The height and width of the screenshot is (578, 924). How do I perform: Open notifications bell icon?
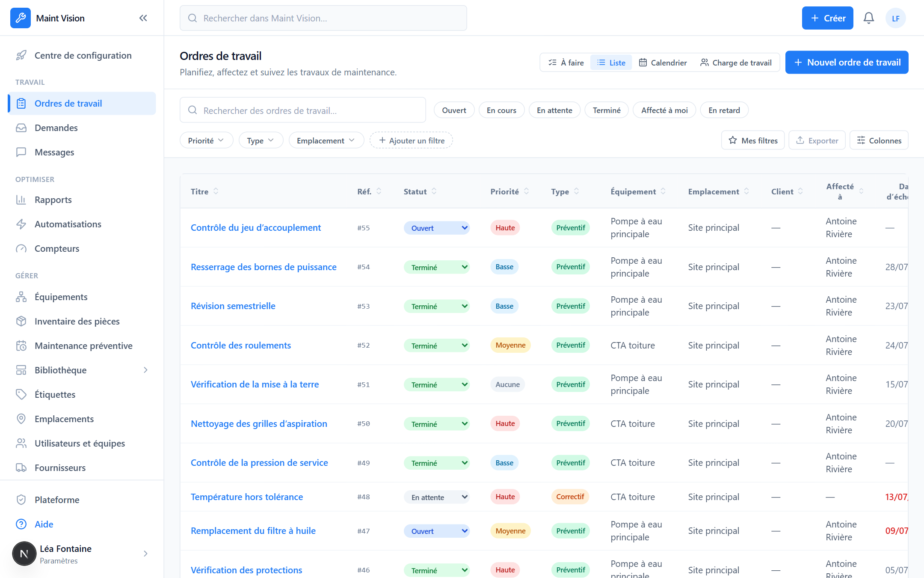coord(868,18)
